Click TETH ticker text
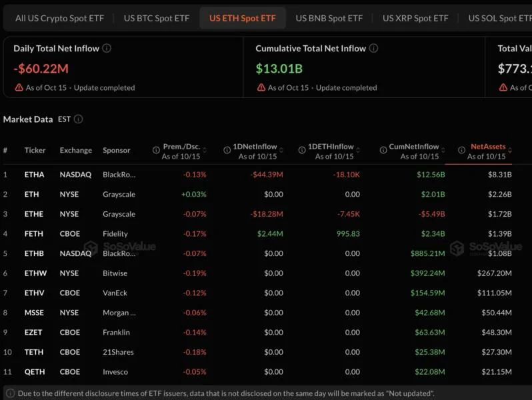 pos(34,352)
